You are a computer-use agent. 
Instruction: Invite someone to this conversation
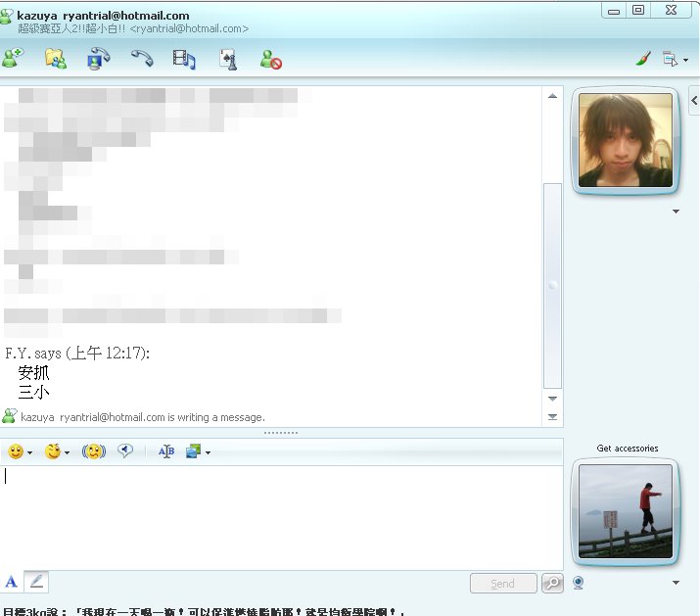pos(14,59)
